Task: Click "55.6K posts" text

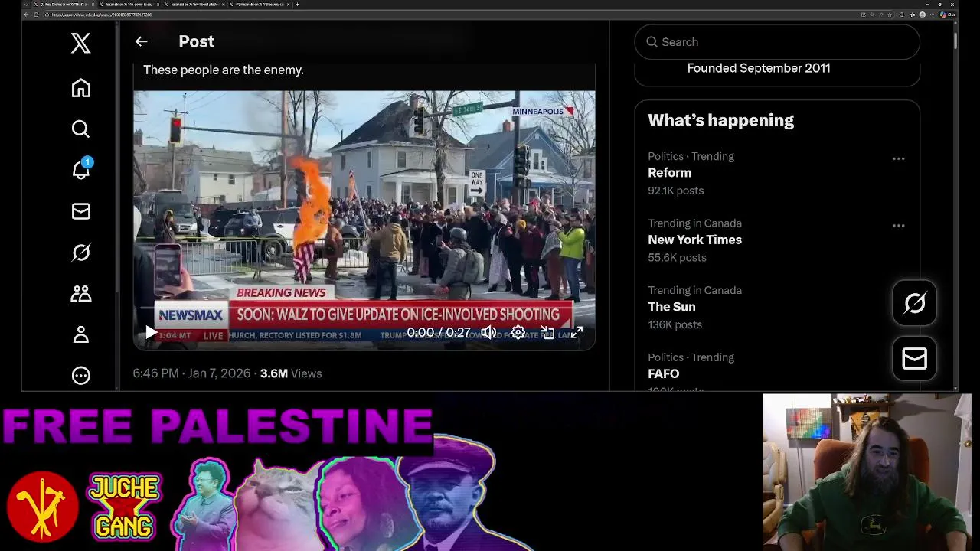Action: pos(677,258)
